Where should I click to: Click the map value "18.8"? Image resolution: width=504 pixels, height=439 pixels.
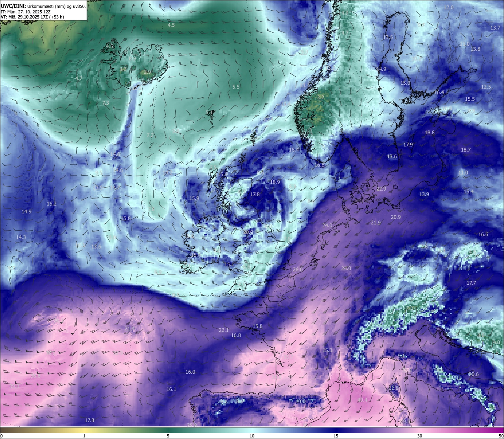coord(430,133)
